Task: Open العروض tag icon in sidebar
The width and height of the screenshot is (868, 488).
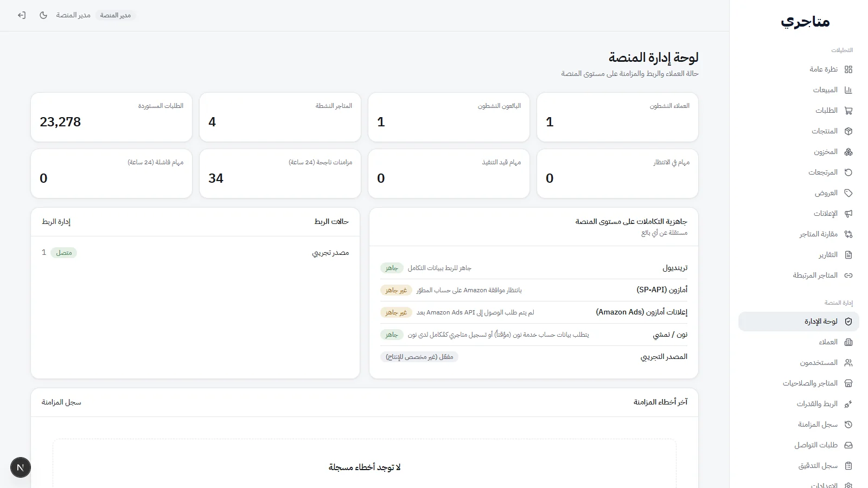Action: 848,193
